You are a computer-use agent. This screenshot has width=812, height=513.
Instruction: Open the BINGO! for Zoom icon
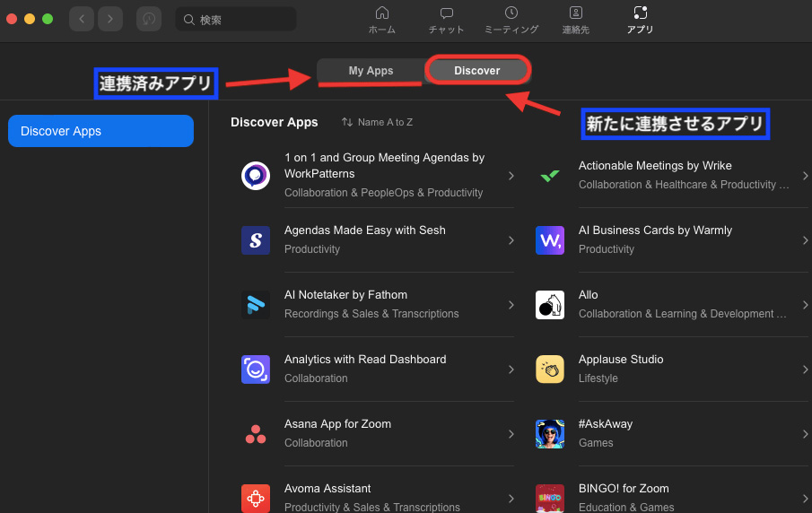[x=550, y=499]
